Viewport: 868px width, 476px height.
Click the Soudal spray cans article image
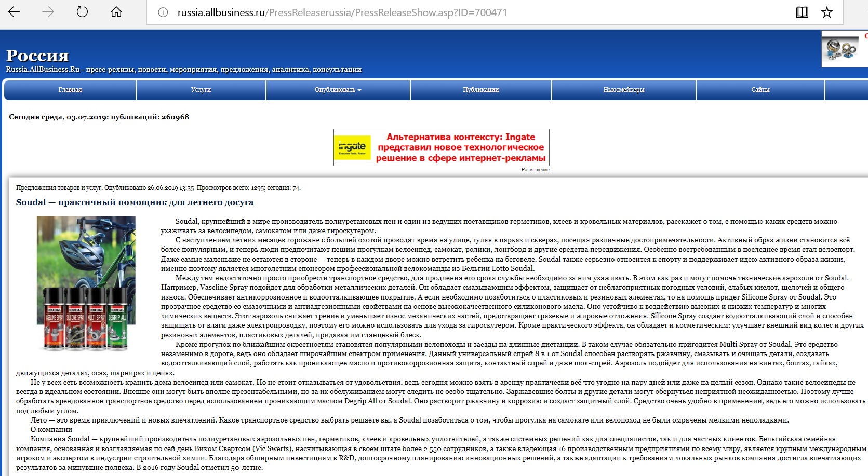point(86,284)
